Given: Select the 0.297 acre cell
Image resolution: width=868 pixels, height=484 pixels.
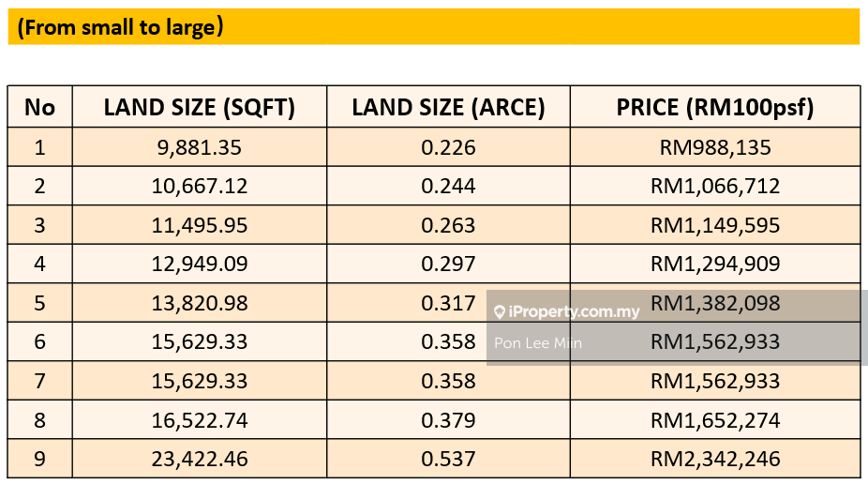Looking at the screenshot, I should pyautogui.click(x=448, y=264).
